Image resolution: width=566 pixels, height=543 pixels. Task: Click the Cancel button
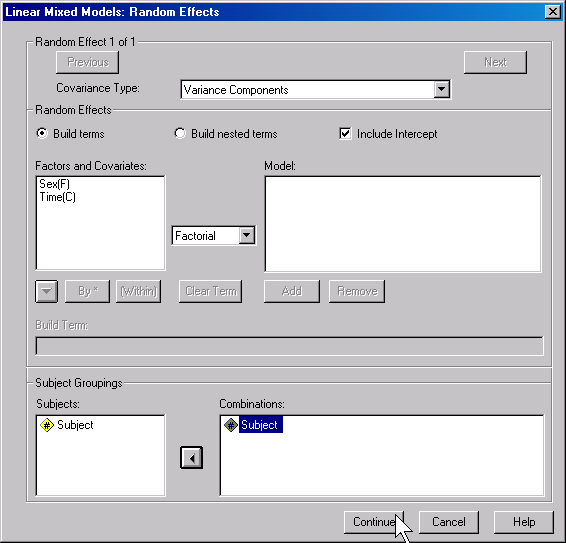click(x=449, y=522)
